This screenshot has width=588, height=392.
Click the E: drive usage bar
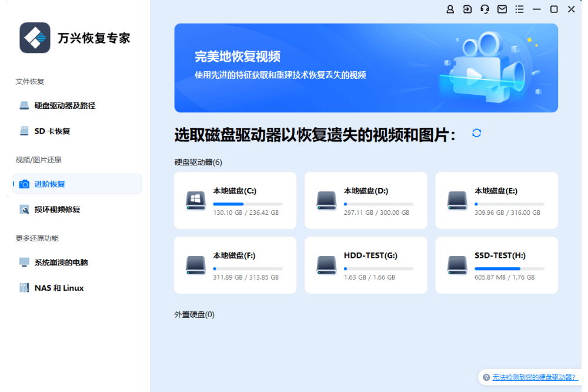(509, 204)
